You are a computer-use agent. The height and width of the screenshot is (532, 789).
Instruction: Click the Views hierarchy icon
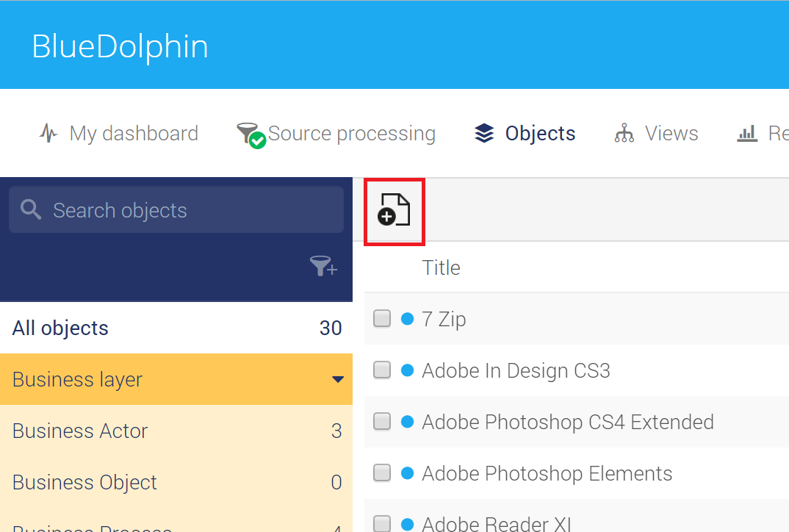pyautogui.click(x=624, y=134)
